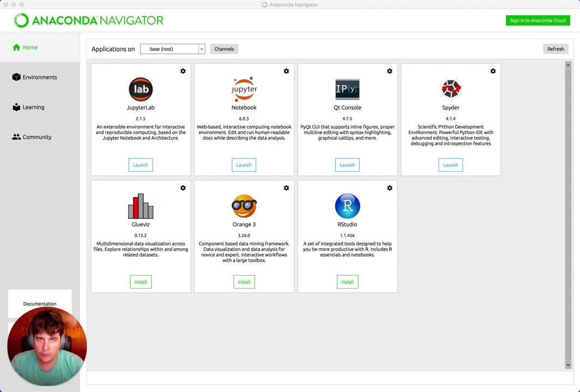
Task: Click the Jupyter Notebook logo
Action: [x=244, y=89]
